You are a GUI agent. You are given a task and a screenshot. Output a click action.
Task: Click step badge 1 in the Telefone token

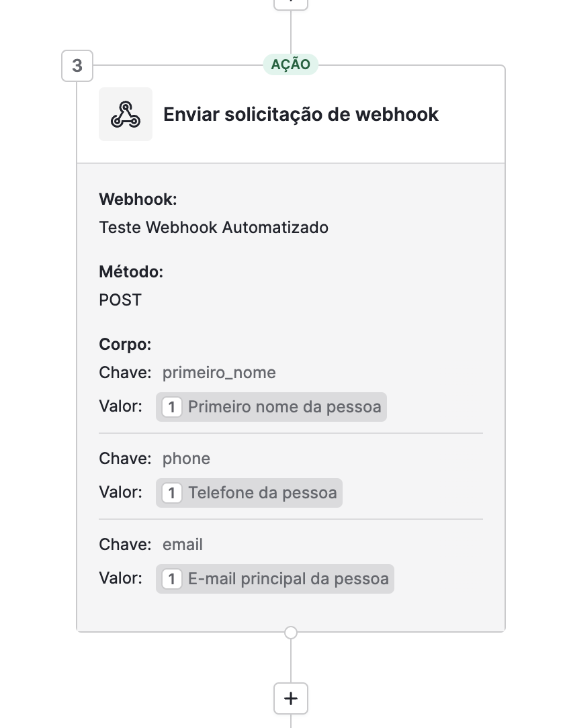(172, 493)
